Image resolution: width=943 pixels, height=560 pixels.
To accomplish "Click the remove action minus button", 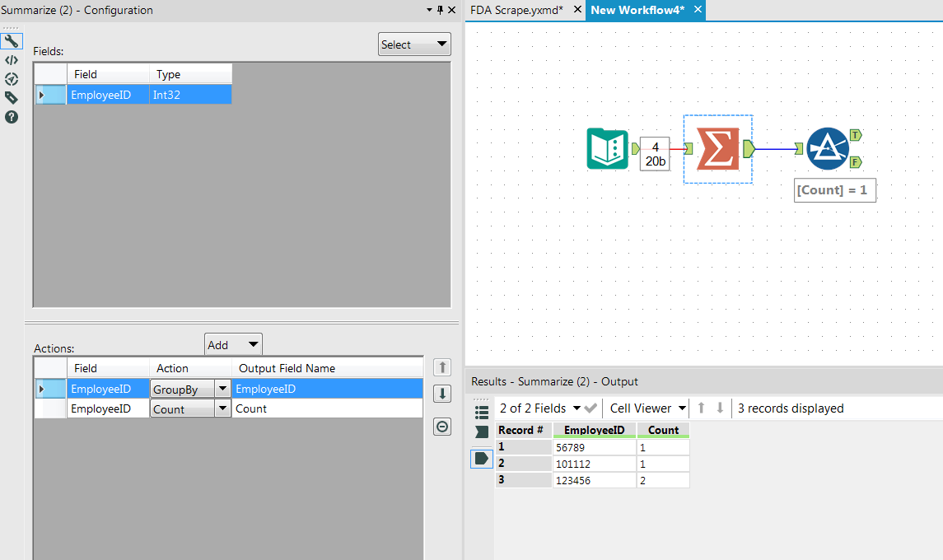I will click(441, 427).
